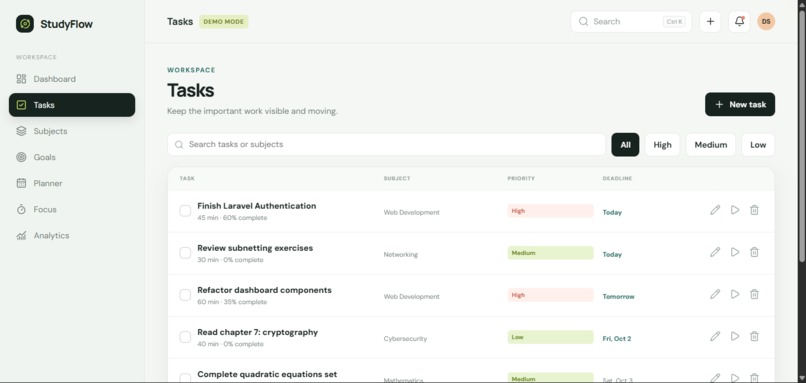The width and height of the screenshot is (806, 383).
Task: Select Tasks in the sidebar
Action: point(72,105)
